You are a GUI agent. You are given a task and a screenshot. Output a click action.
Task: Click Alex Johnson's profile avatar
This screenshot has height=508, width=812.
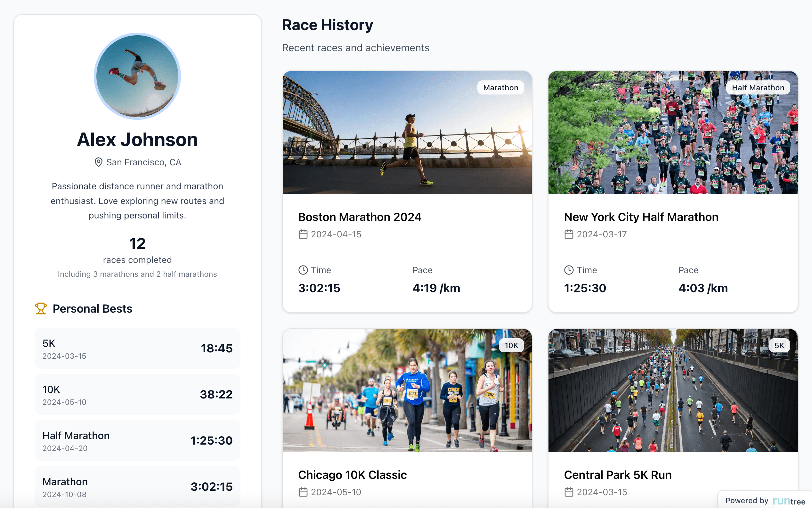coord(137,76)
